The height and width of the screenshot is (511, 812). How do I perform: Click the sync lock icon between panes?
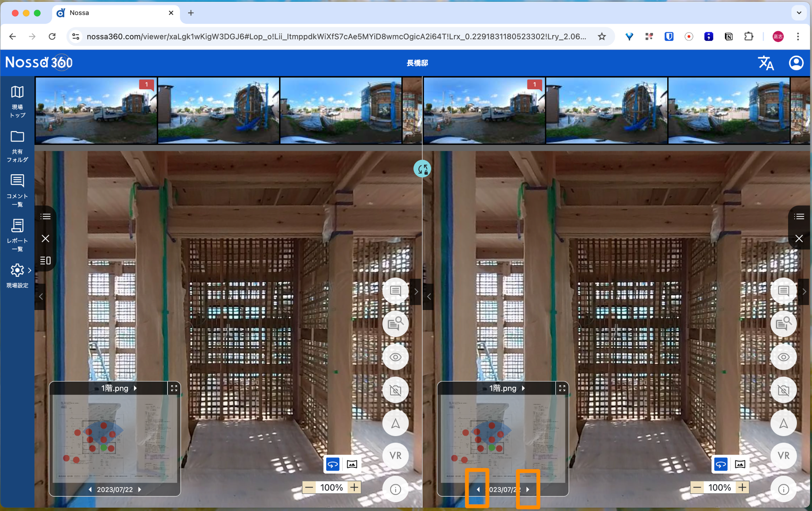pos(422,169)
